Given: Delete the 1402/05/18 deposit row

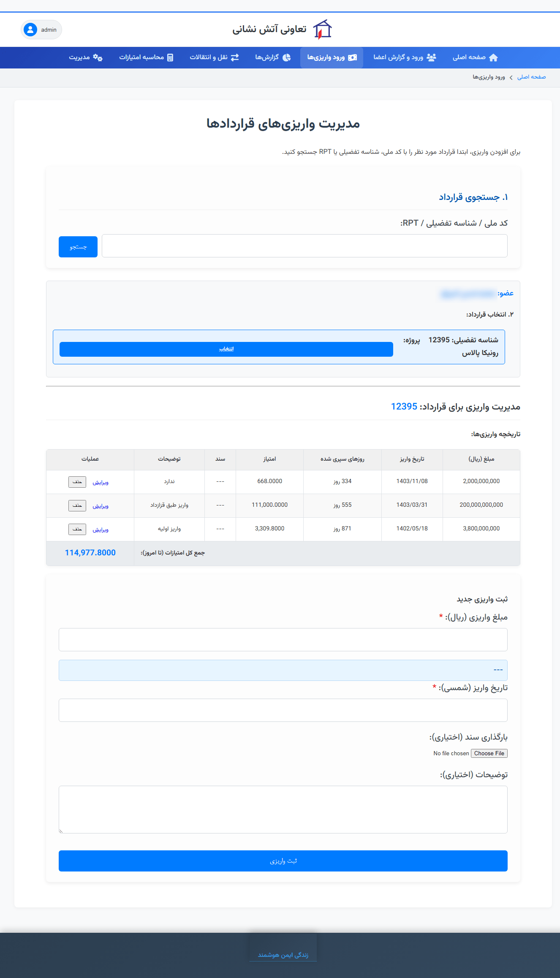Looking at the screenshot, I should coord(77,529).
